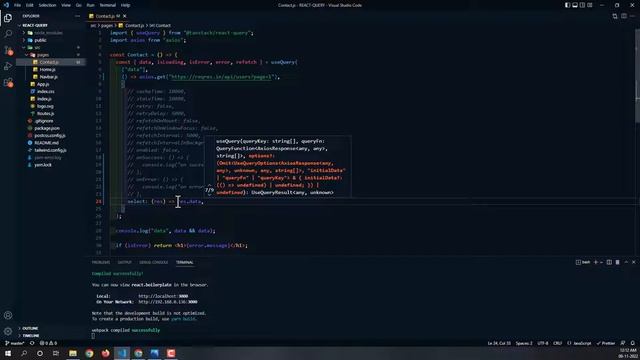
Task: Open Home.js in the explorer
Action: tap(47, 69)
